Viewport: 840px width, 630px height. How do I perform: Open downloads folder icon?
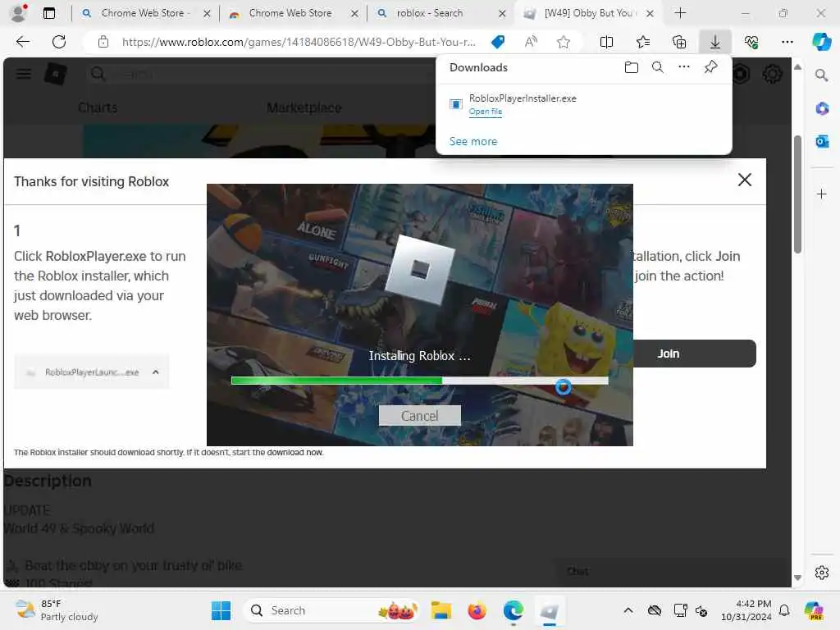pos(632,67)
